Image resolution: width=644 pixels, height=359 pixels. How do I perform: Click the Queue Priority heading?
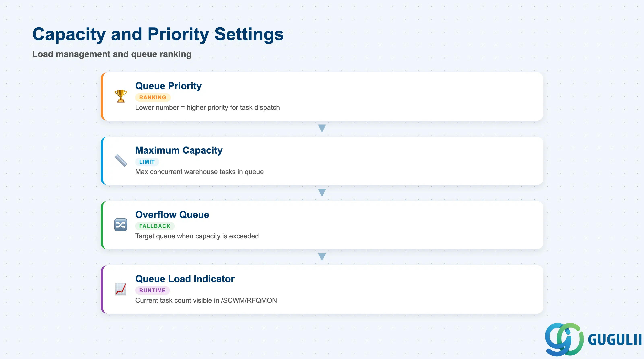coord(168,86)
